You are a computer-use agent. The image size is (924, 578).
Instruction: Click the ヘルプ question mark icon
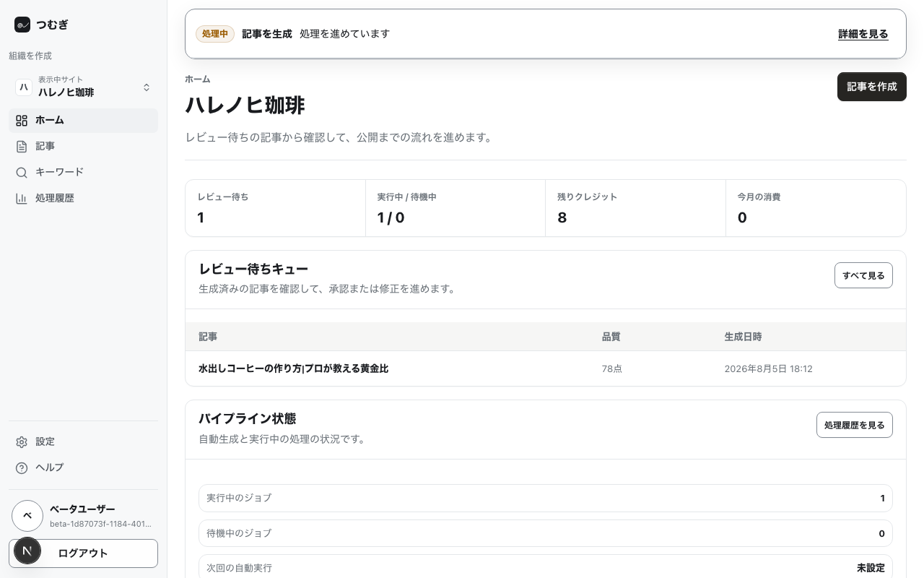pos(22,468)
